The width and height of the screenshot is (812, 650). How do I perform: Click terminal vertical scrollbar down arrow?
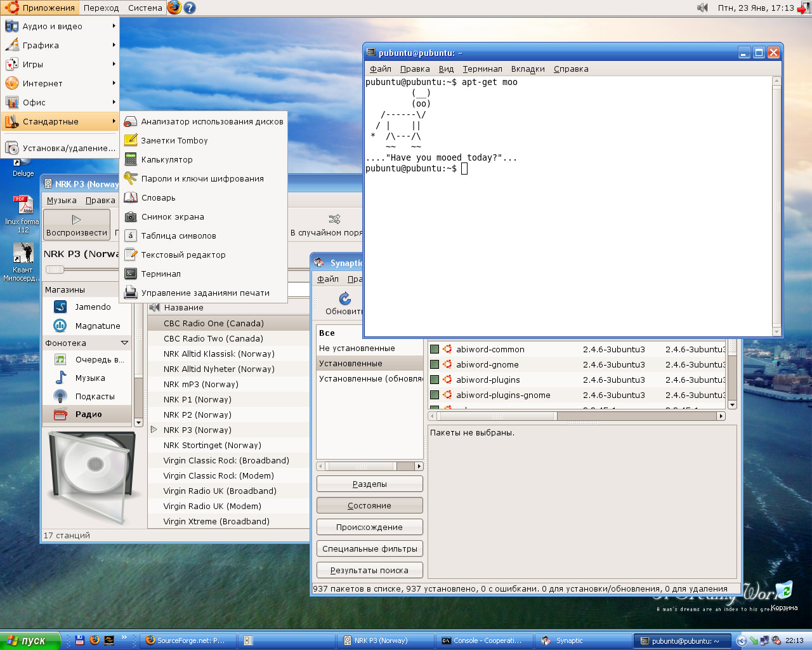pos(776,331)
